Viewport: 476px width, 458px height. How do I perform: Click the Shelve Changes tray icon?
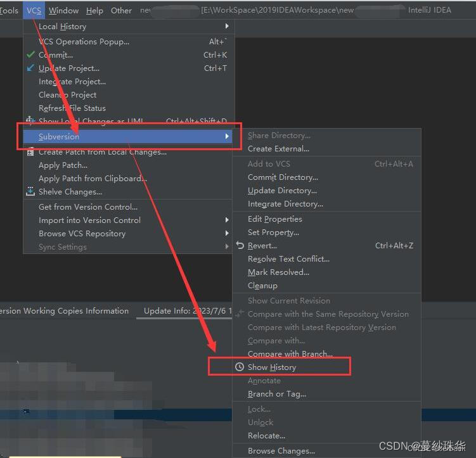(30, 191)
